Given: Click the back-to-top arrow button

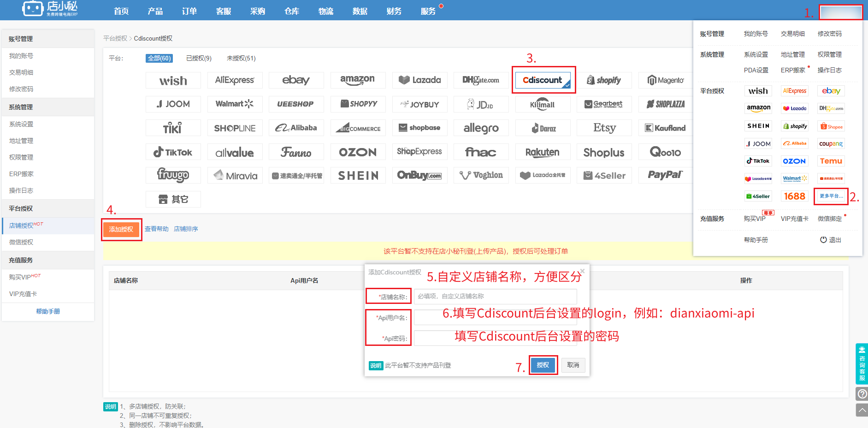Looking at the screenshot, I should (862, 410).
